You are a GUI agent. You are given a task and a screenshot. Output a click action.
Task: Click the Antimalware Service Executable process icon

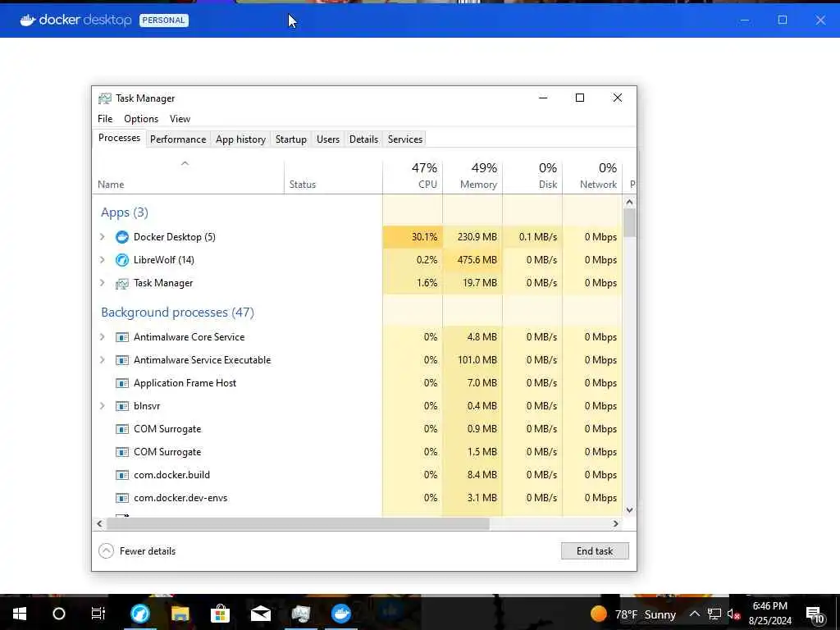[122, 360]
